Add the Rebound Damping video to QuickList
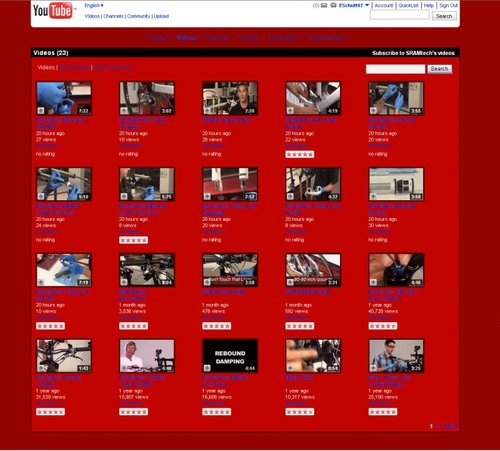 coord(207,368)
